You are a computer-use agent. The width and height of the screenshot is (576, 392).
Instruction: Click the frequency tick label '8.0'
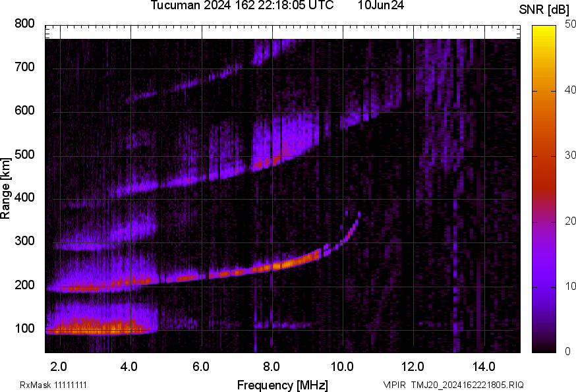pos(271,367)
